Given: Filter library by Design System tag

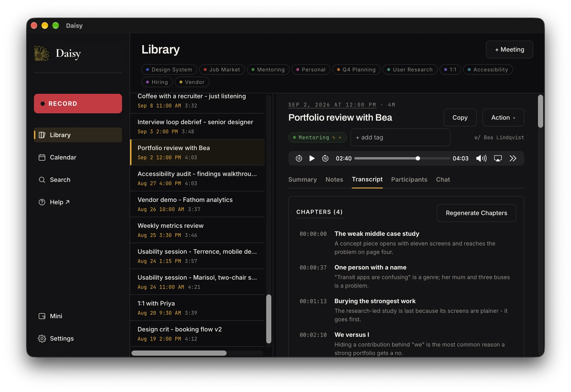Looking at the screenshot, I should pos(169,69).
